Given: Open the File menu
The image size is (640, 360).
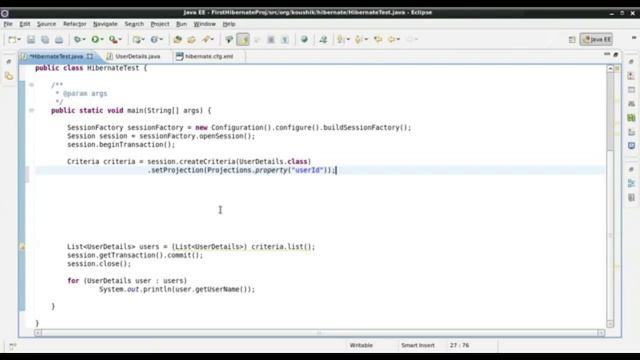Looking at the screenshot, I should [x=8, y=24].
